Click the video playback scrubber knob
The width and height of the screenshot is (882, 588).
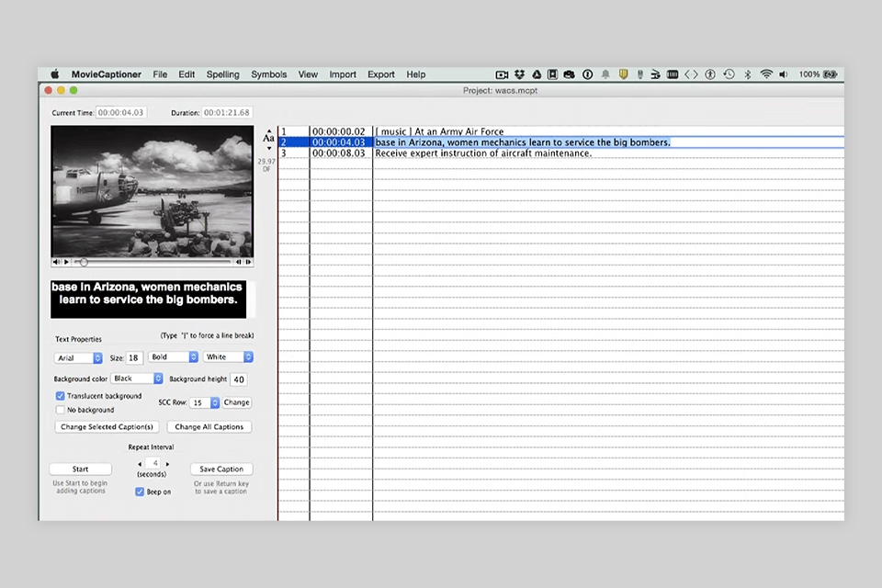pyautogui.click(x=84, y=262)
